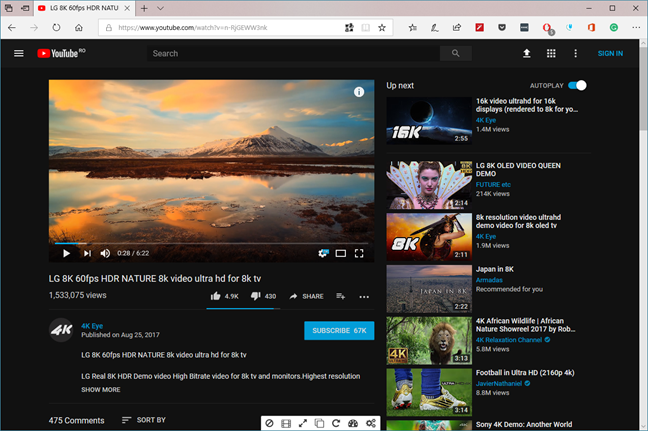Show the video info card icon
648x431 pixels.
(x=359, y=92)
